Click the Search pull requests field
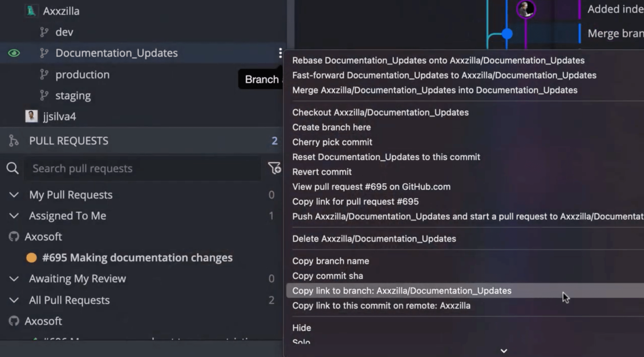The image size is (644, 357). [143, 168]
